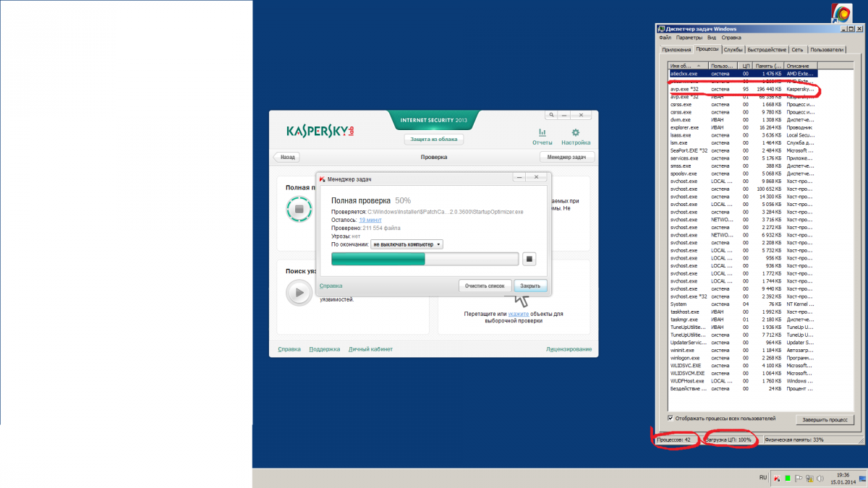
Task: Open the Action Center flag tray icon
Action: [x=798, y=479]
